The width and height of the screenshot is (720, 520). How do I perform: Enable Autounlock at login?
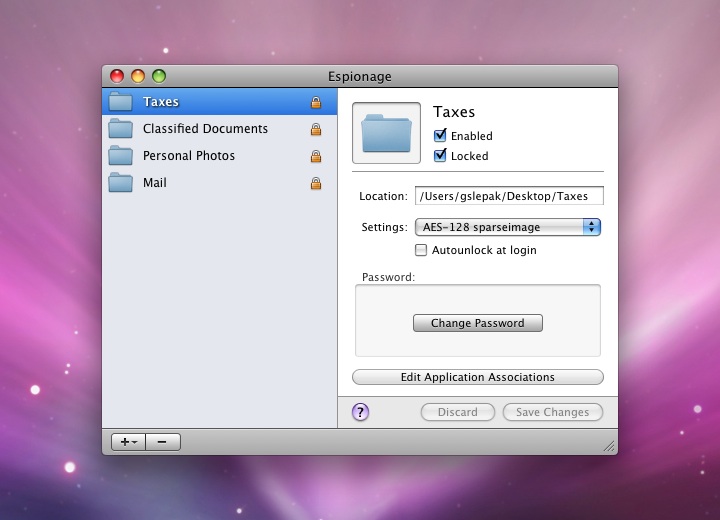(x=421, y=250)
